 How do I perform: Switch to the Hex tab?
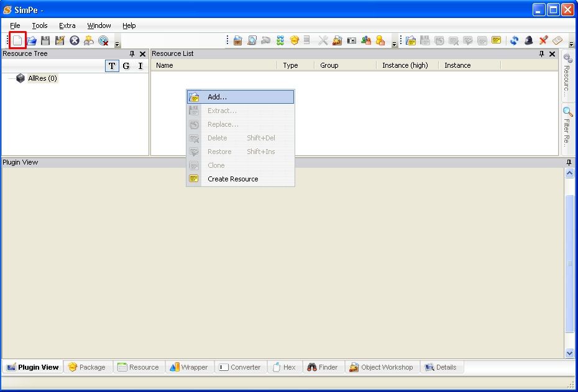click(285, 367)
